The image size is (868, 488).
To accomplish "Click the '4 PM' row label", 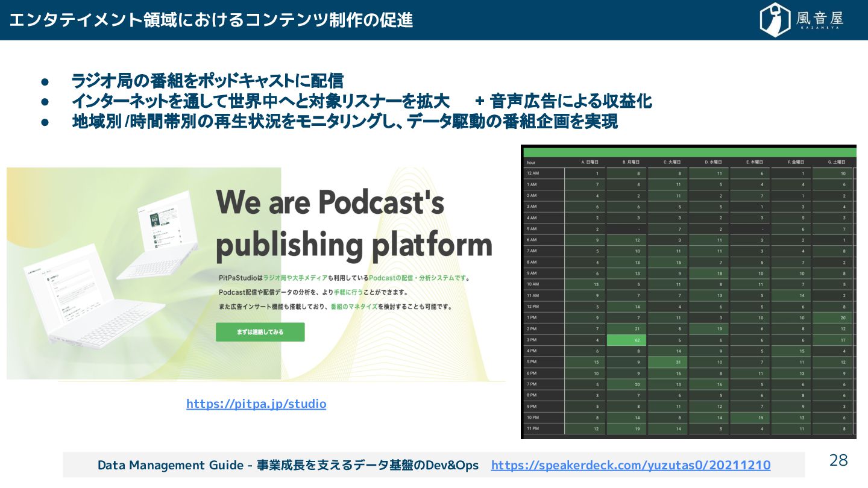I will click(532, 351).
